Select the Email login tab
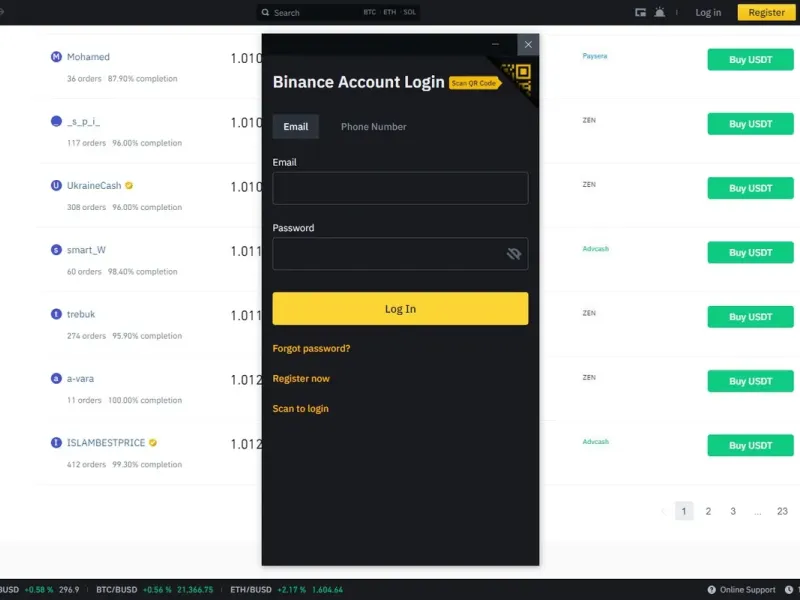 click(295, 127)
